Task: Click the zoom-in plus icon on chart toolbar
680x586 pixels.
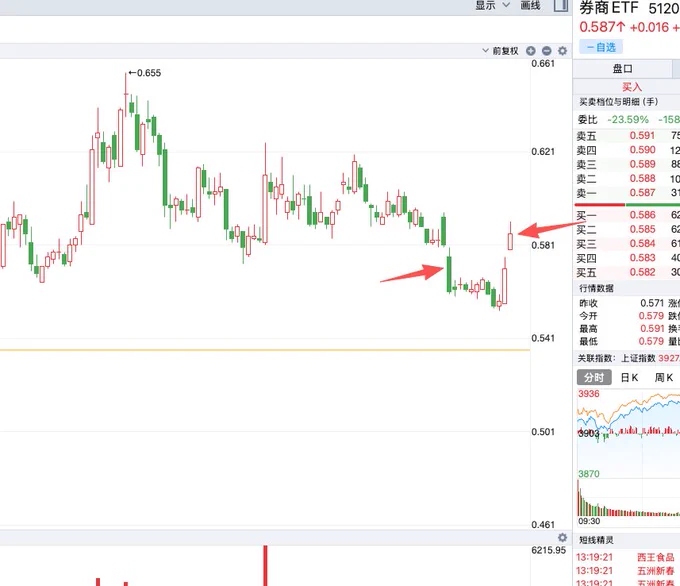Action: coord(530,51)
